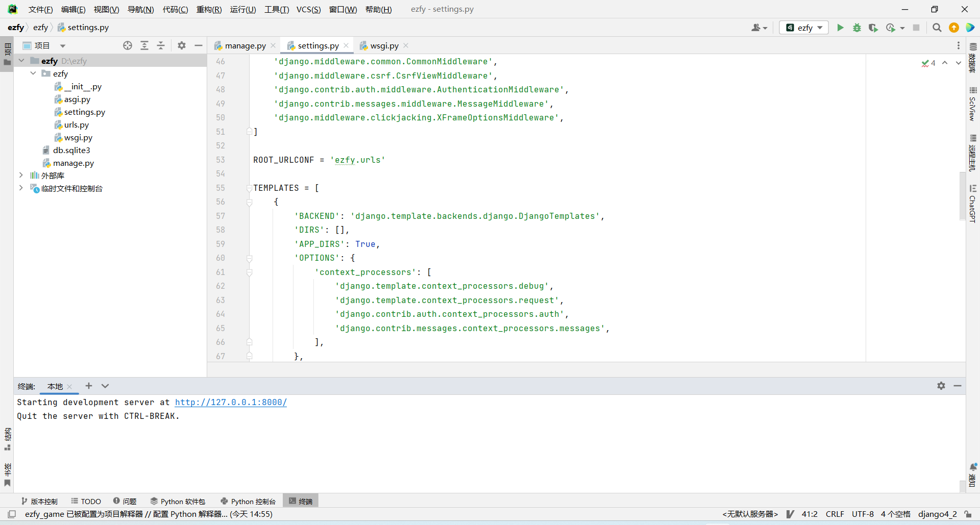The image size is (980, 525).
Task: Open the JetBrains toolbox colorful icon
Action: (x=970, y=28)
